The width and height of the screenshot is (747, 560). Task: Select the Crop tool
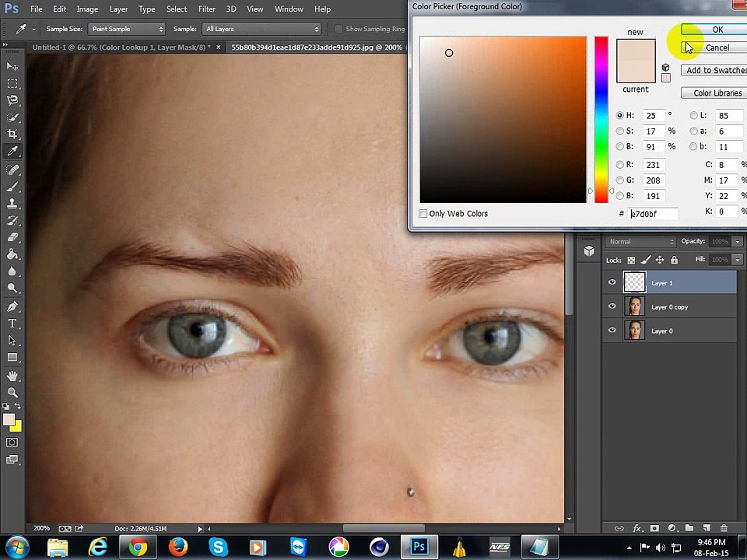pos(12,134)
